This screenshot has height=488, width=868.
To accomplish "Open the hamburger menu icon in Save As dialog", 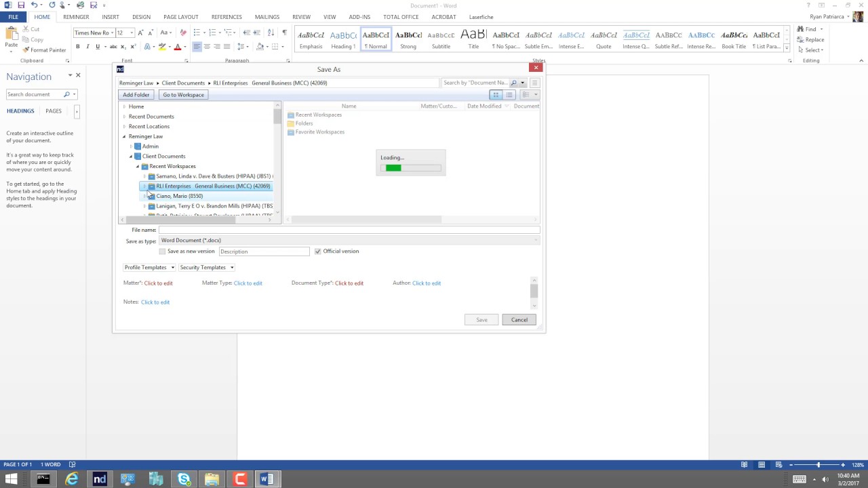I will tap(534, 83).
